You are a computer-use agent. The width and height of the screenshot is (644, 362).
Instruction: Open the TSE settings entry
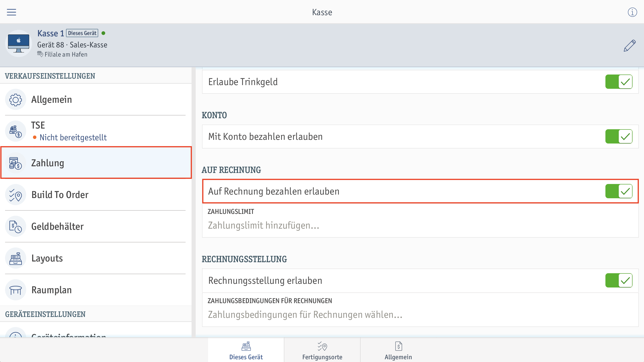(96, 131)
